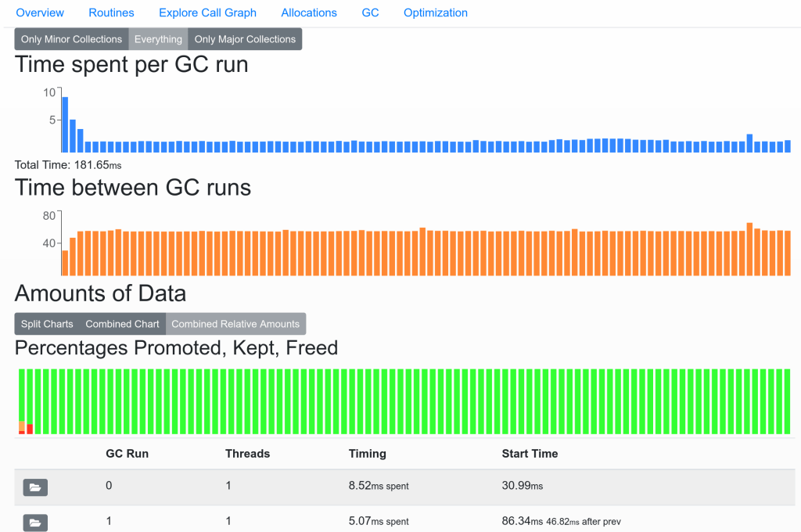The width and height of the screenshot is (801, 532).
Task: Go to Explore Call Graph tab
Action: tap(207, 13)
